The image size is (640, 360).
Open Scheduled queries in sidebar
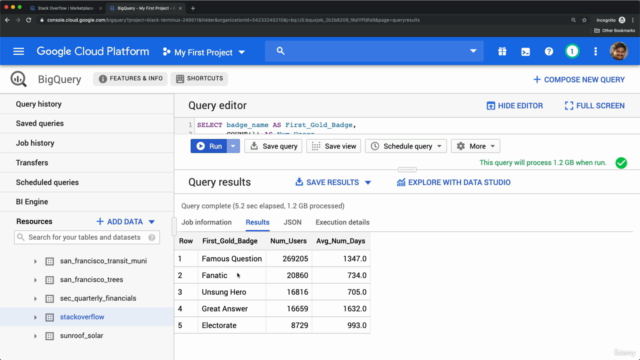click(x=47, y=182)
